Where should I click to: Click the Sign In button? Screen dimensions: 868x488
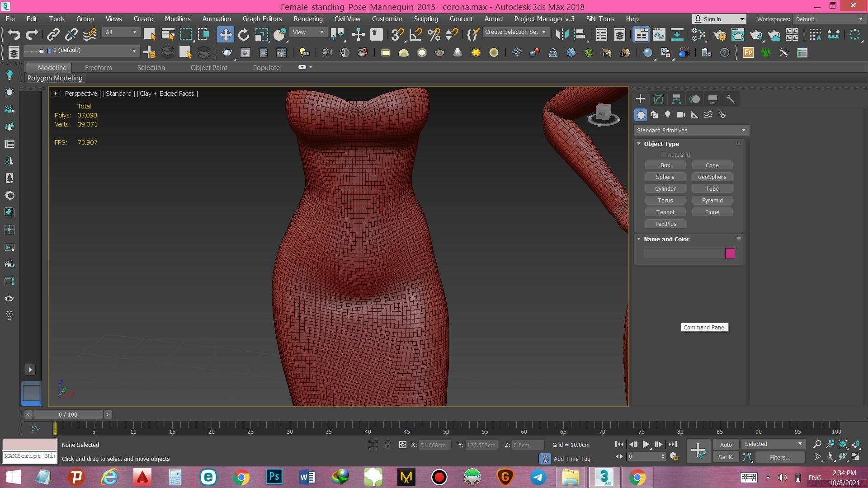pyautogui.click(x=719, y=19)
